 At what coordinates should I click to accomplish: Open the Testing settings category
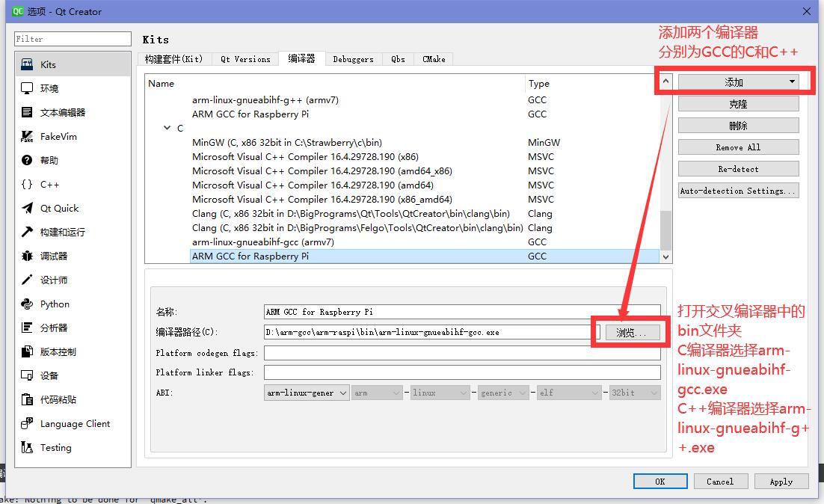point(73,447)
